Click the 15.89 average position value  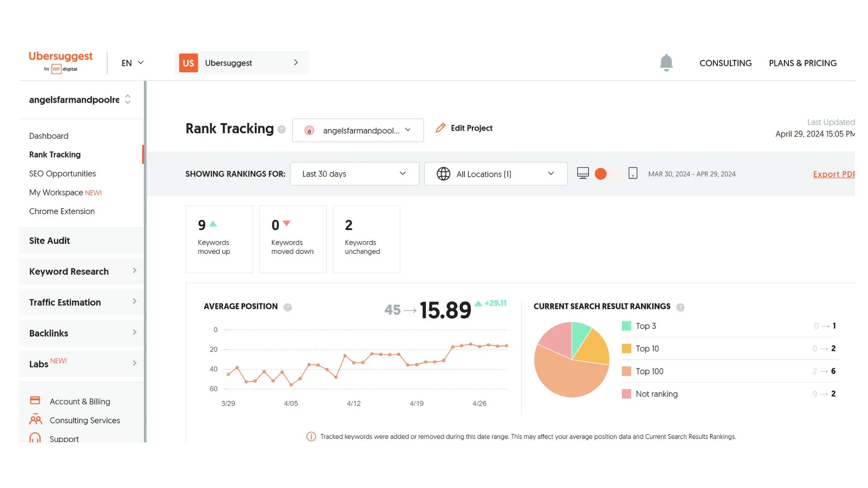point(445,310)
